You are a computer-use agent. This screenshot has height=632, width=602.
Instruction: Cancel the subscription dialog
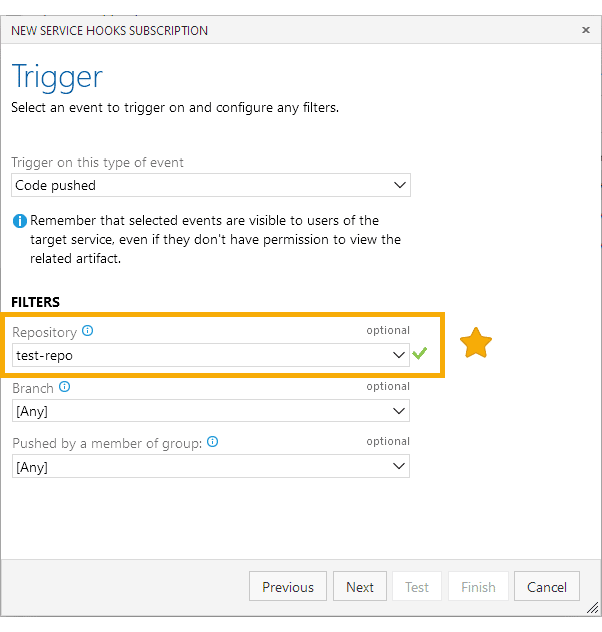pos(547,586)
